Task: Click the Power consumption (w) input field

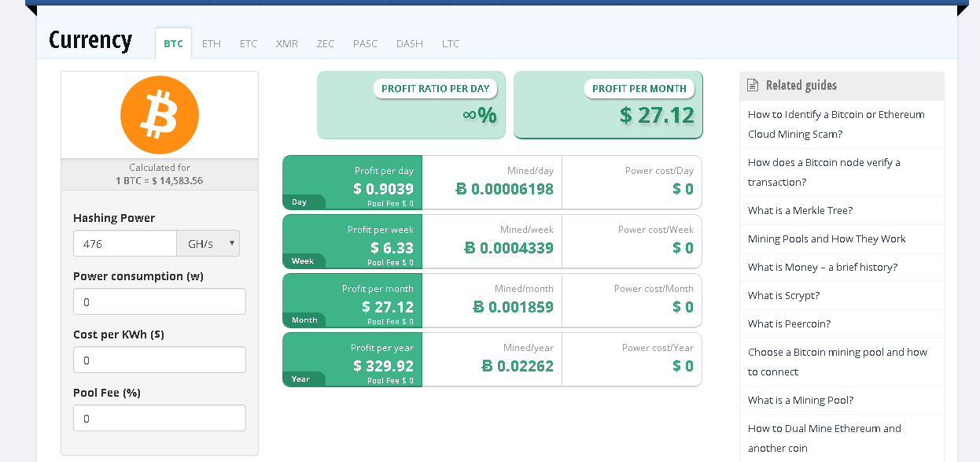Action: pyautogui.click(x=160, y=302)
